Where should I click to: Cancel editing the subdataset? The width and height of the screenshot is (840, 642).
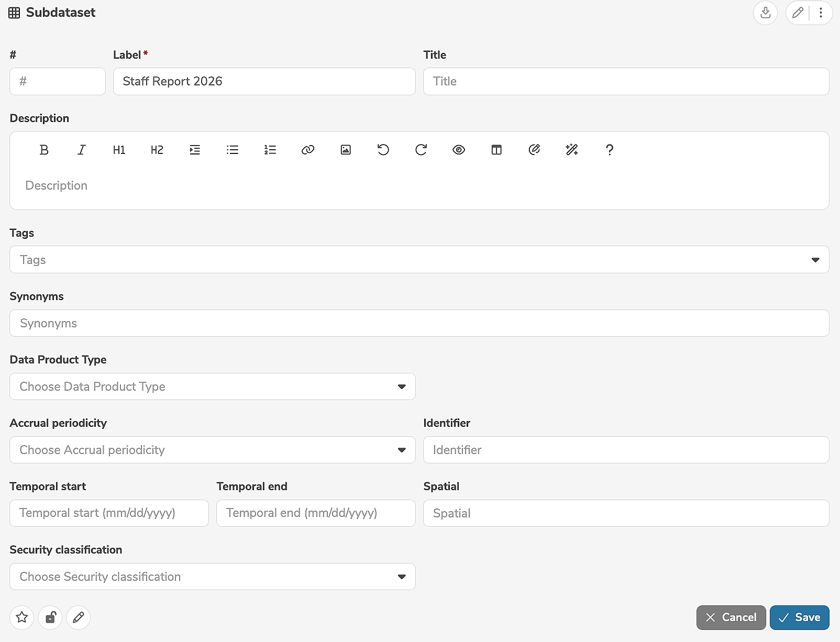pyautogui.click(x=731, y=617)
